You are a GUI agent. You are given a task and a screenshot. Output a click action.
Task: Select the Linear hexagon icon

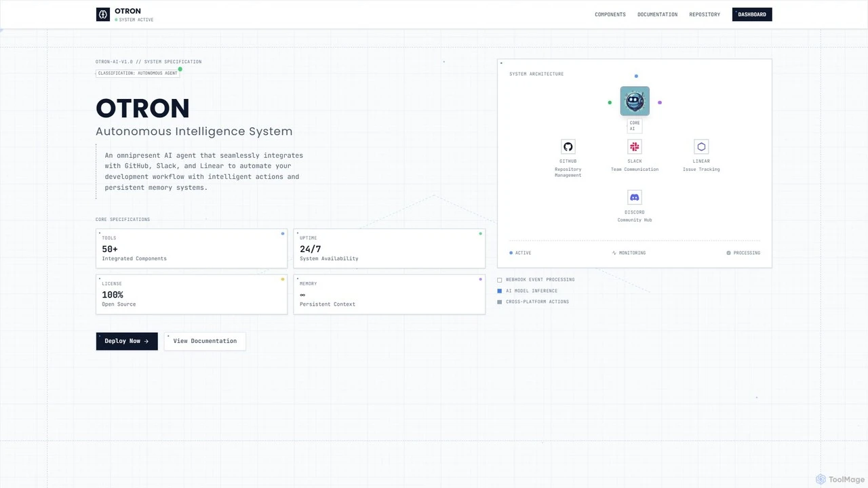coord(701,146)
